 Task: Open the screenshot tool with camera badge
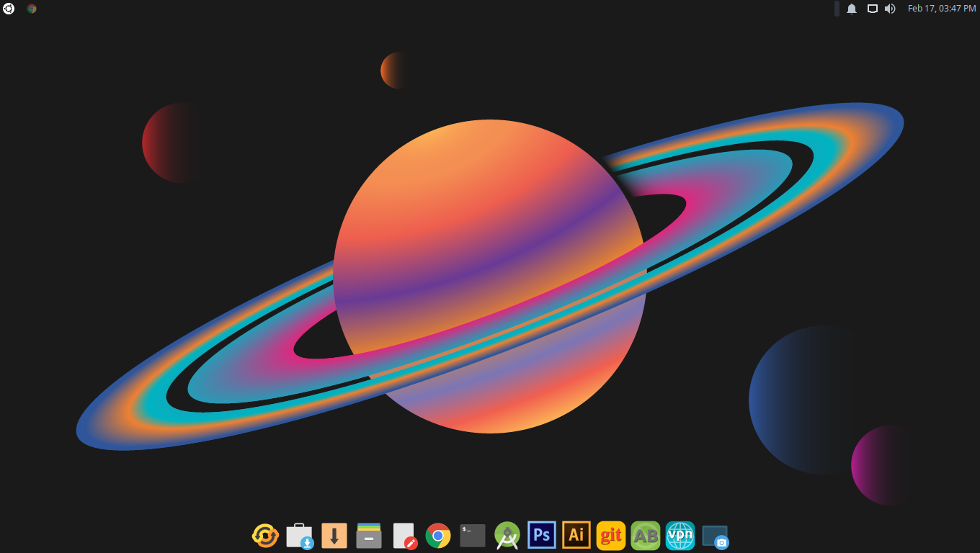pos(715,536)
